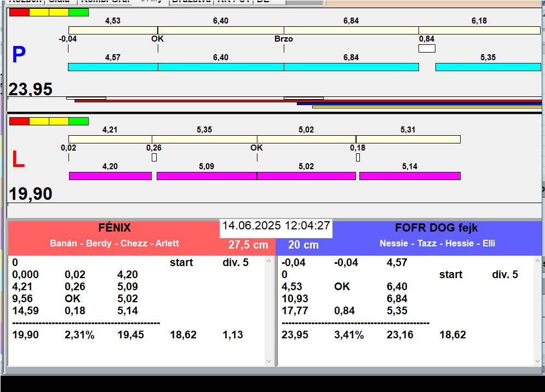Select the cyan 4,57 run bar
This screenshot has width=545, height=392.
[113, 67]
